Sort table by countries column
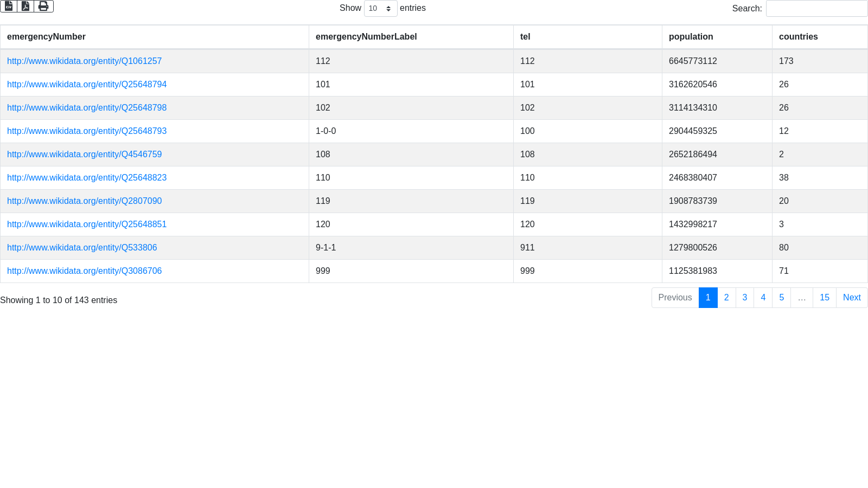Viewport: 868px width, 488px height. click(x=798, y=37)
